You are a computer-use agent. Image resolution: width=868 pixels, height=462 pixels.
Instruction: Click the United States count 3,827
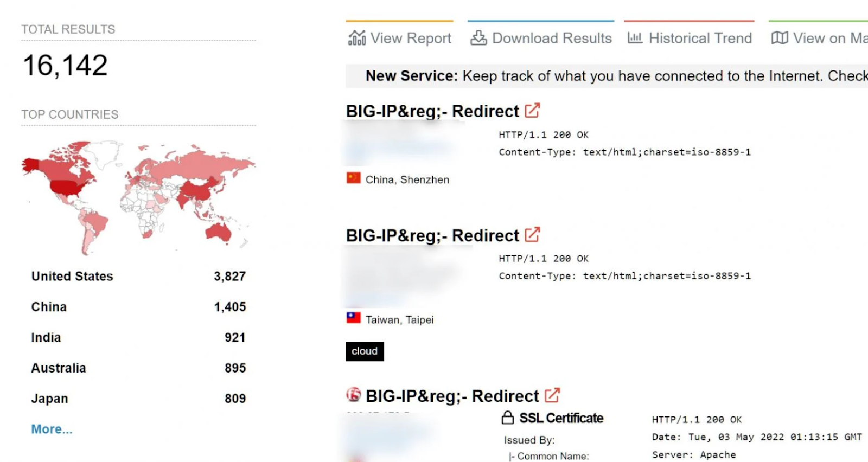(230, 277)
